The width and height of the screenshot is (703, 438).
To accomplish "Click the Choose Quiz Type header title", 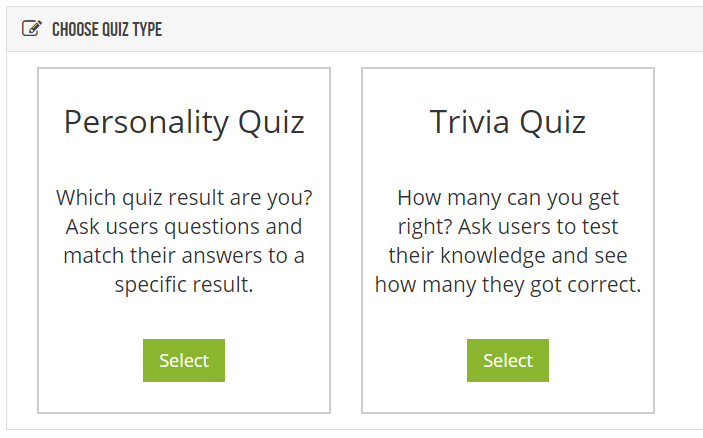I will click(x=107, y=30).
